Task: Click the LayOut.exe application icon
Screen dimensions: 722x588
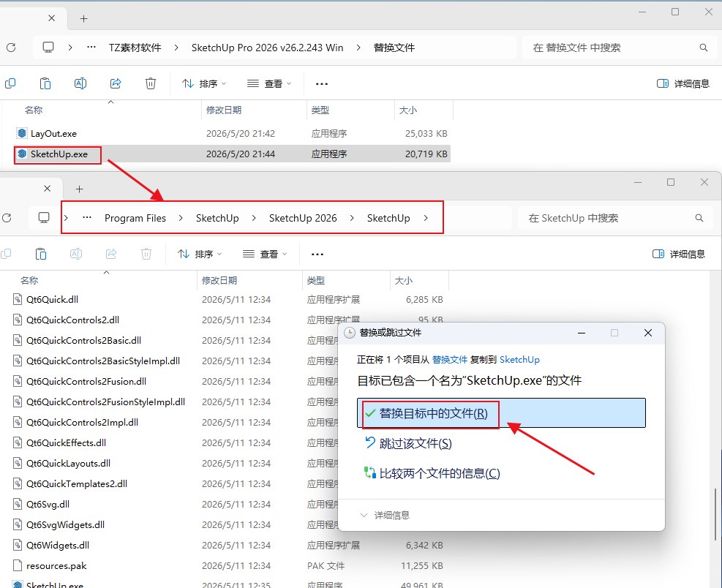Action: click(x=22, y=133)
